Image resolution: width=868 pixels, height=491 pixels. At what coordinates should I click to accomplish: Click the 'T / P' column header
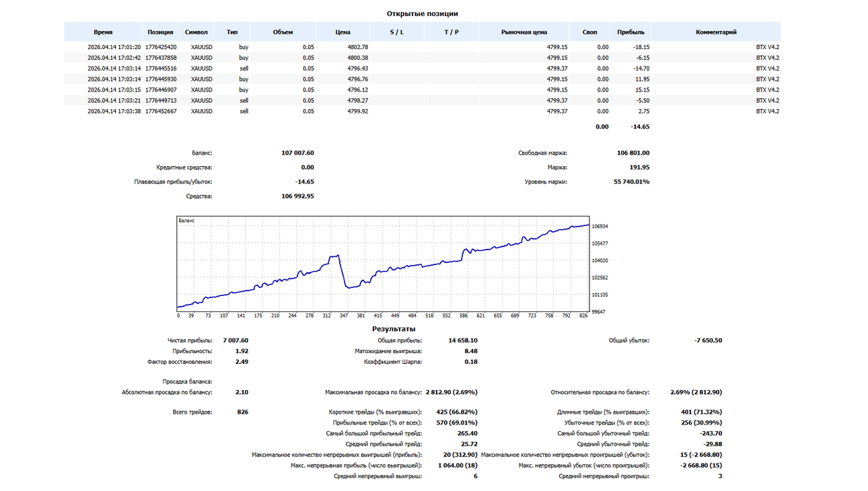pos(451,32)
